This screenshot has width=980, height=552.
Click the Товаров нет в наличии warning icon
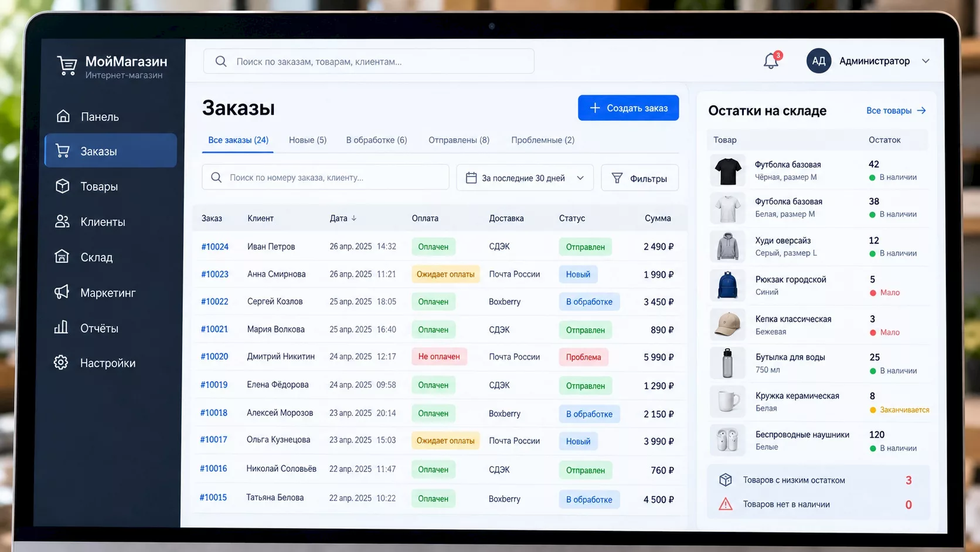coord(726,504)
